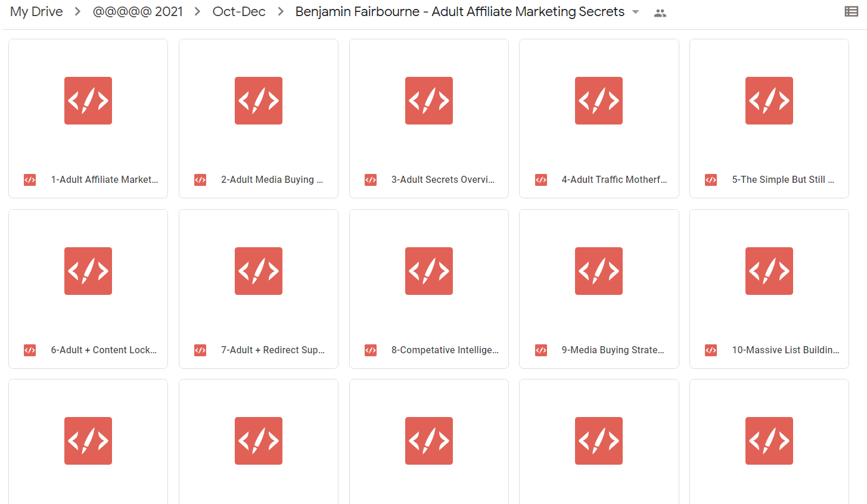
Task: Click small file-type icon beside 4-Adult Traffic
Action: tap(541, 180)
